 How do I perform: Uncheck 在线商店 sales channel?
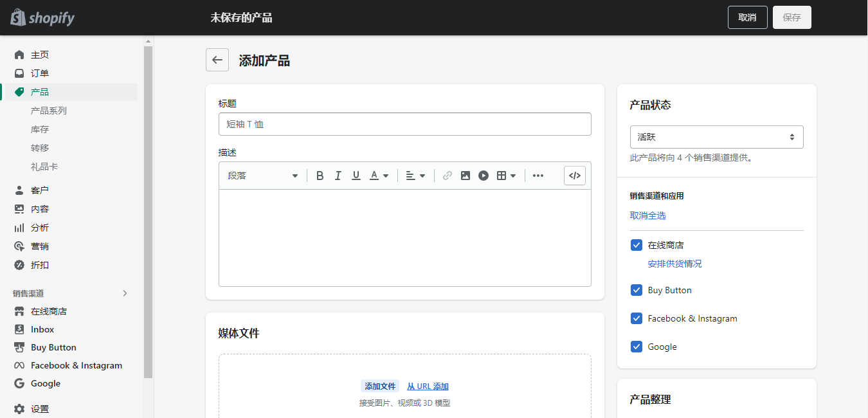(x=637, y=245)
